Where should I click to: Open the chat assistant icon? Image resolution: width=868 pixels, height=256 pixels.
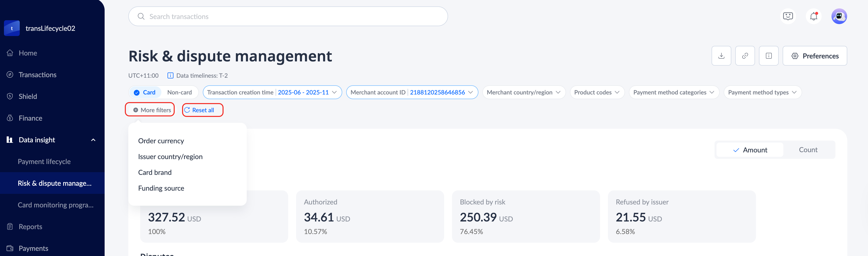(788, 16)
